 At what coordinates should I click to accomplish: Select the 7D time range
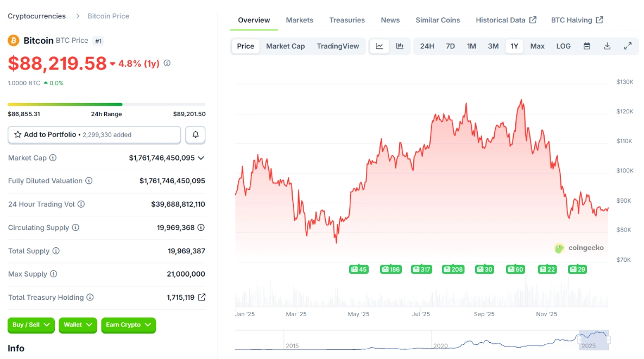pyautogui.click(x=450, y=46)
